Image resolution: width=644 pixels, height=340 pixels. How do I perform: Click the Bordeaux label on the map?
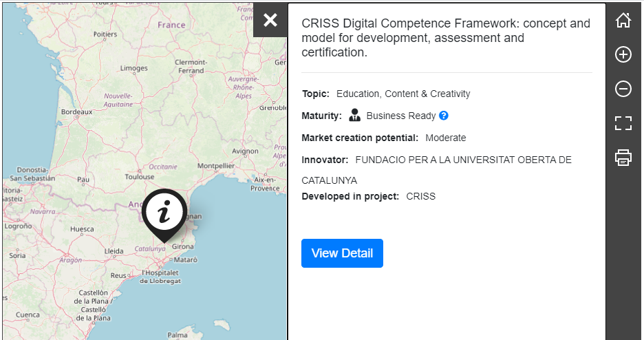coord(76,111)
